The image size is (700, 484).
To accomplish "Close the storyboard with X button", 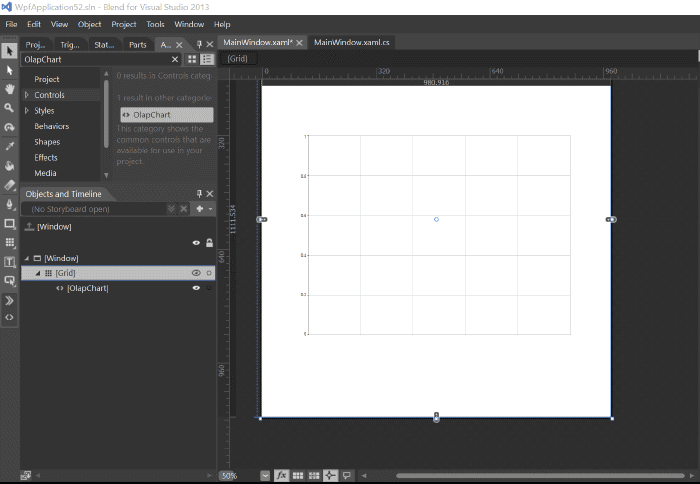I will 184,209.
